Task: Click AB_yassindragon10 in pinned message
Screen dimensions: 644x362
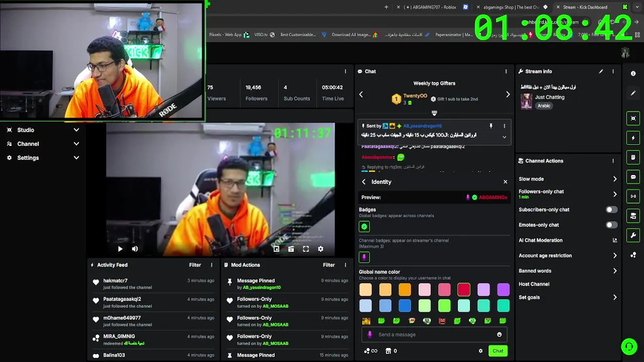Action: (422, 126)
